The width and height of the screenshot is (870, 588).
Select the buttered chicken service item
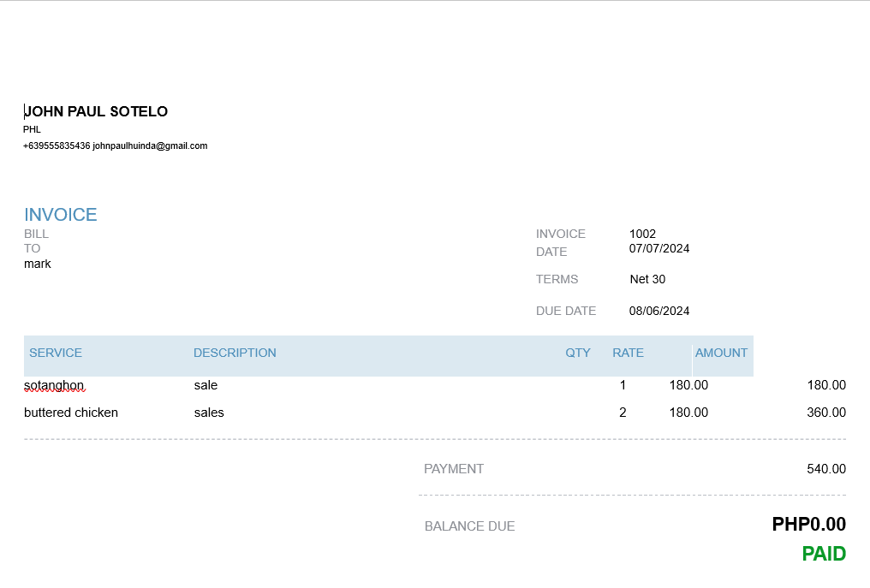tap(71, 413)
